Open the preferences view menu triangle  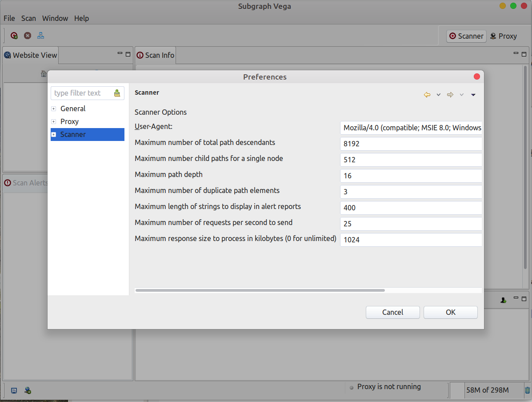pyautogui.click(x=473, y=95)
